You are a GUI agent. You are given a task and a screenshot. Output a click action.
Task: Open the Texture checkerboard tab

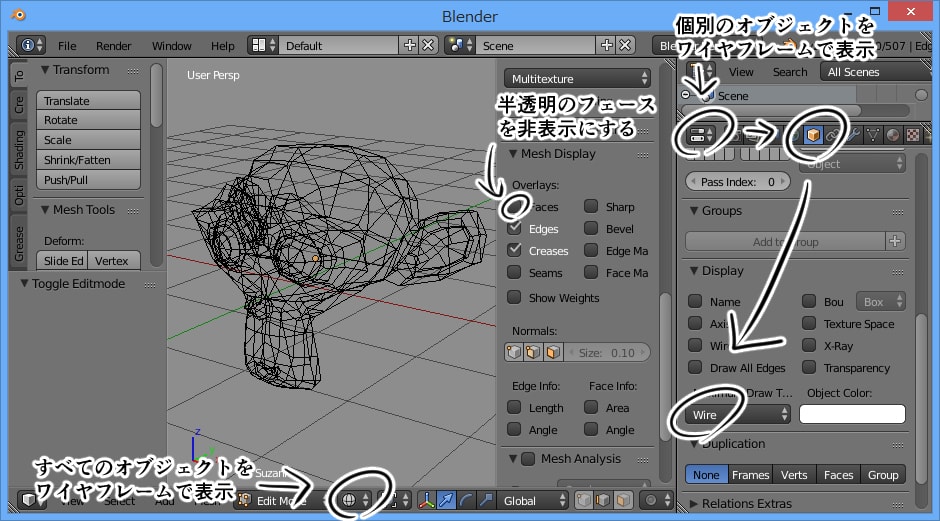[912, 135]
